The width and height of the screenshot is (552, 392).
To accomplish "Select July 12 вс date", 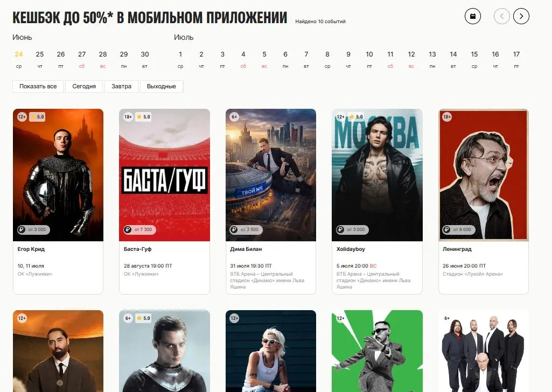I will click(x=411, y=59).
